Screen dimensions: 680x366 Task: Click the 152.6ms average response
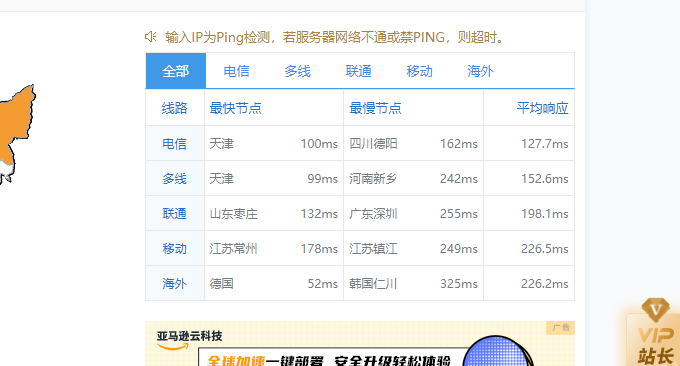(x=545, y=179)
